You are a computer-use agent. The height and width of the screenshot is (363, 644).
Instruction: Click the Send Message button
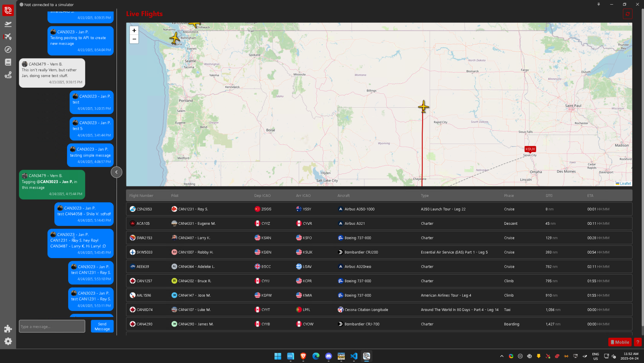pyautogui.click(x=102, y=326)
